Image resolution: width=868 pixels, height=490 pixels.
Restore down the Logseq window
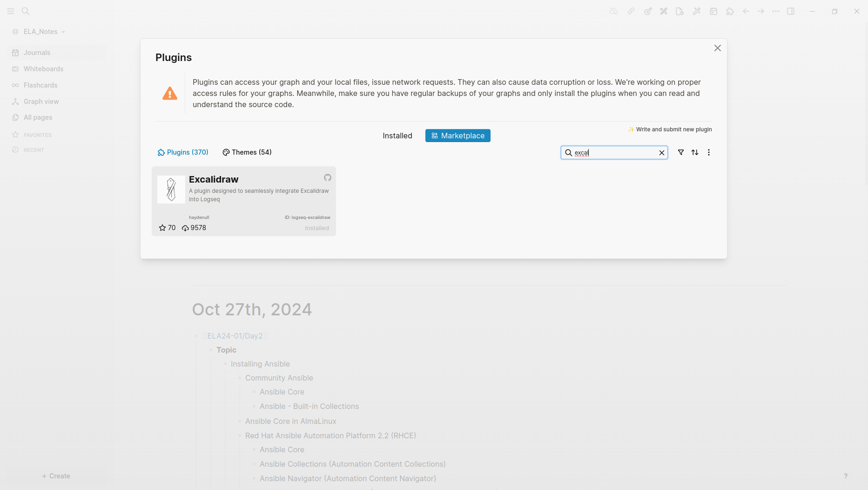click(834, 11)
